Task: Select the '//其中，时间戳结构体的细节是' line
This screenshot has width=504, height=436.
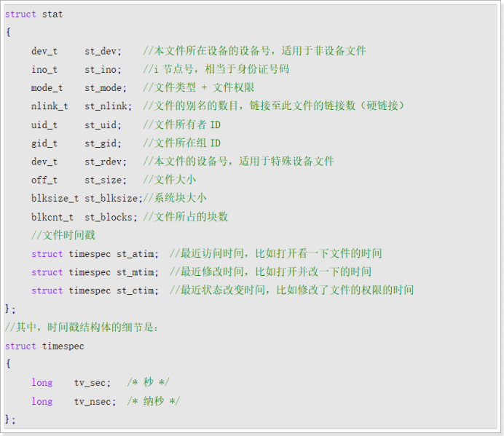Action: coord(82,328)
